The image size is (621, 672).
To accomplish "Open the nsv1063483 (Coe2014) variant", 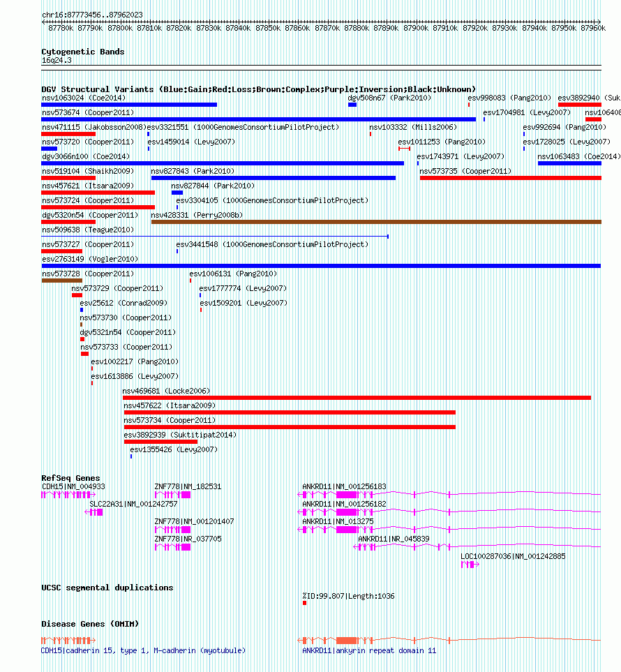I will click(579, 156).
